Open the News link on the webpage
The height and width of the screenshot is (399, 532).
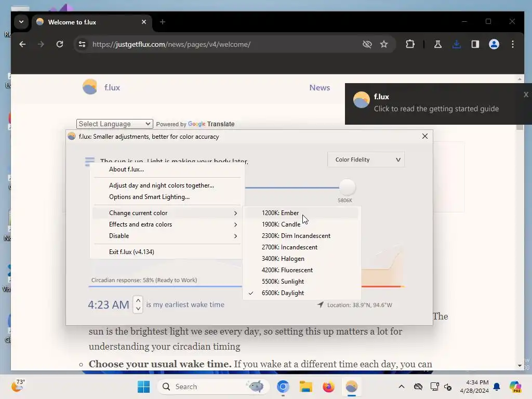coord(320,87)
